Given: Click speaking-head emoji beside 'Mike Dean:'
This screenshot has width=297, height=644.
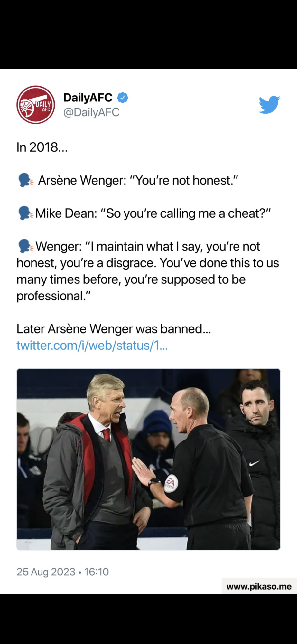Looking at the screenshot, I should 25,213.
